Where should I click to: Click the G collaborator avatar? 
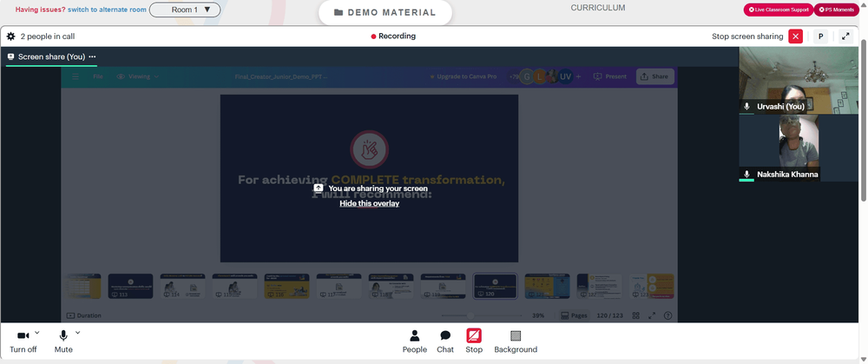(x=527, y=77)
